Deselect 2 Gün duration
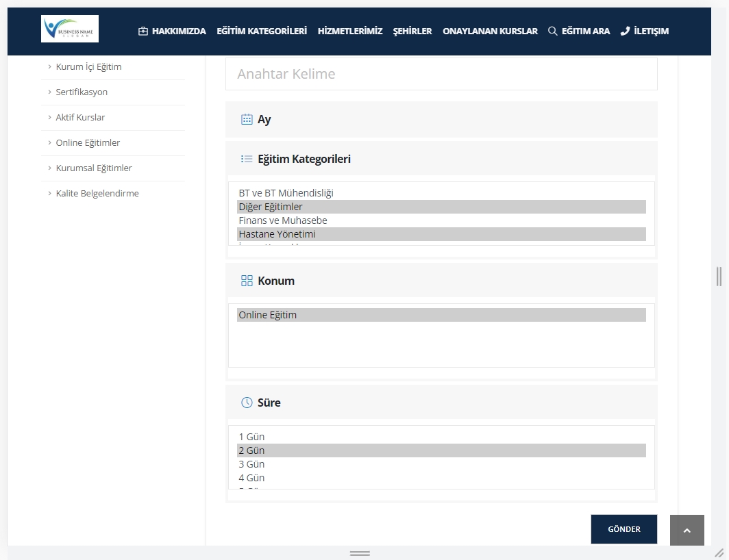 tap(441, 450)
